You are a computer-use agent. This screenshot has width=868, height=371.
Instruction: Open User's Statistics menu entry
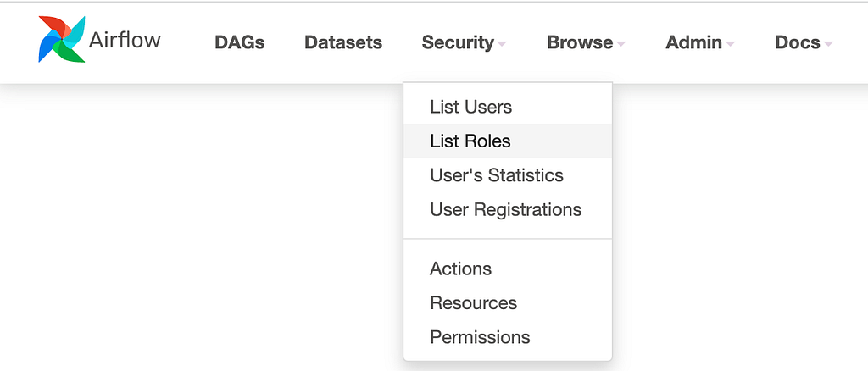coord(508,175)
